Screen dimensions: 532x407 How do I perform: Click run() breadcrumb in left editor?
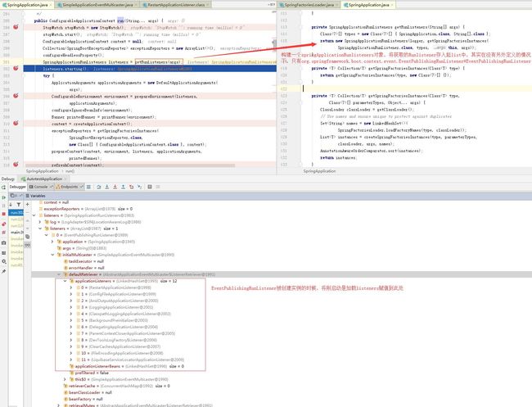(70, 171)
